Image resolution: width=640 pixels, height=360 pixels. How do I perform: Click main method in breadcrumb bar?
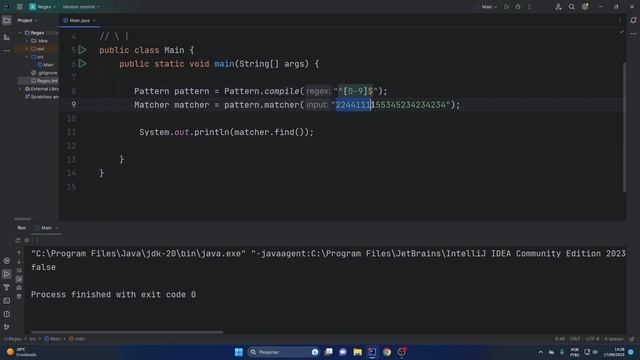77,339
